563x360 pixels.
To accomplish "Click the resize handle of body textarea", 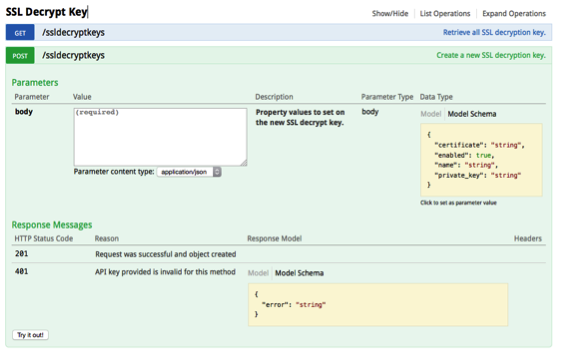I will click(x=244, y=163).
